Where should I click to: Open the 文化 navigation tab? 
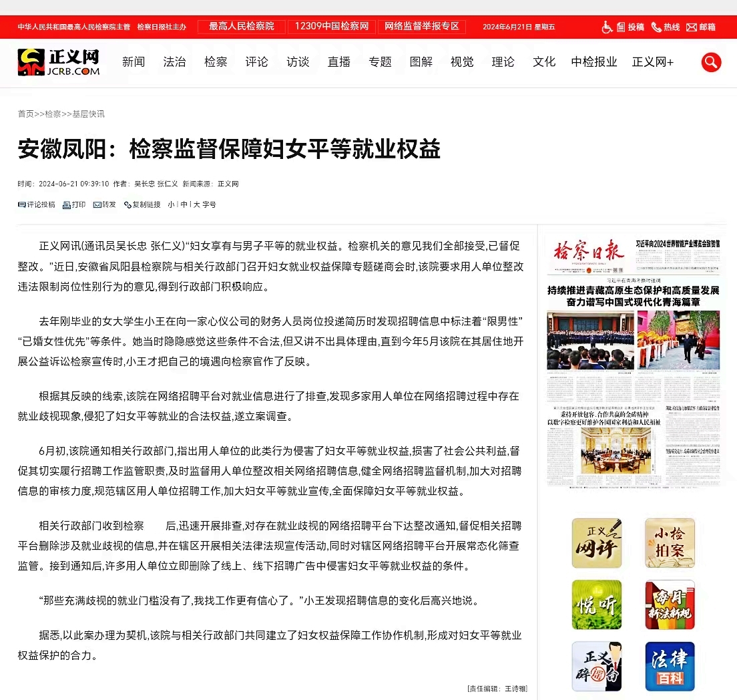(544, 62)
